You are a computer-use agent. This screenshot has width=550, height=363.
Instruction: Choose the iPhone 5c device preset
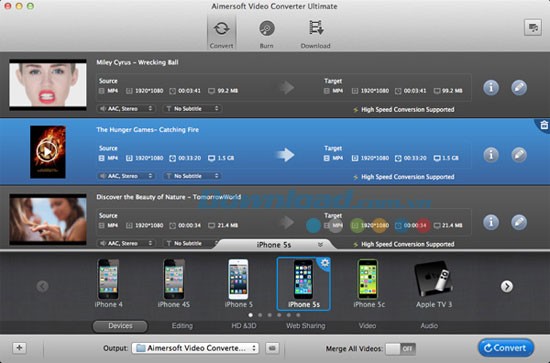click(369, 283)
